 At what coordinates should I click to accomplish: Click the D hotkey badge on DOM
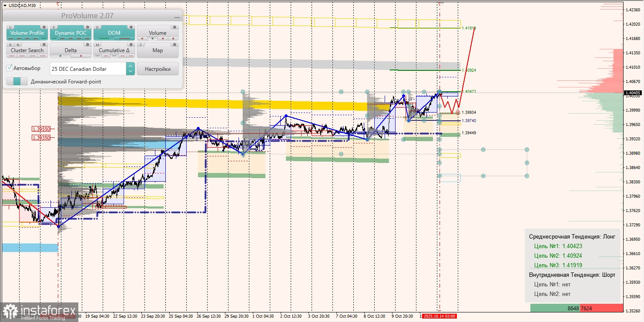click(x=97, y=27)
